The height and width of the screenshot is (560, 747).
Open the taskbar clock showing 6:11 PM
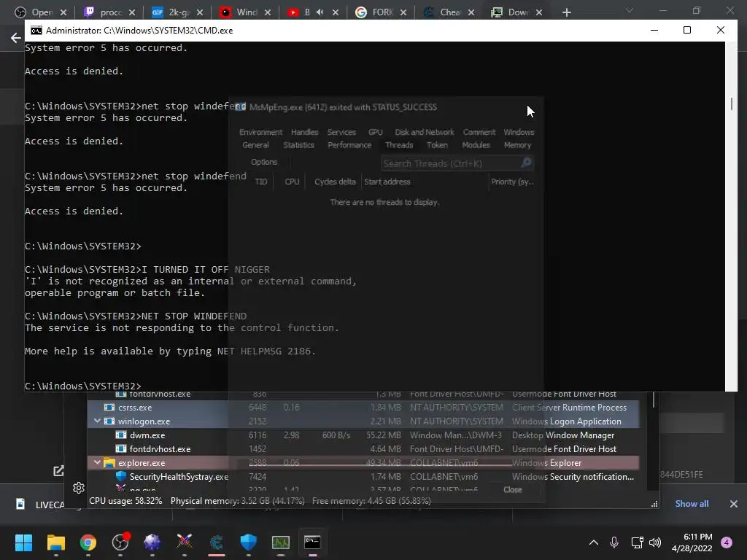coord(692,542)
